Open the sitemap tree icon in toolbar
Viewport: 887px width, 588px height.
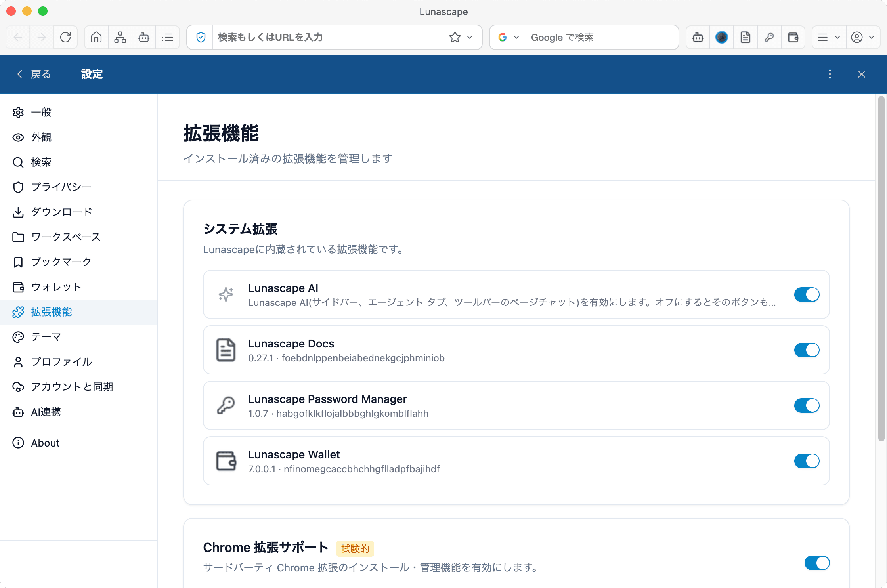click(120, 37)
